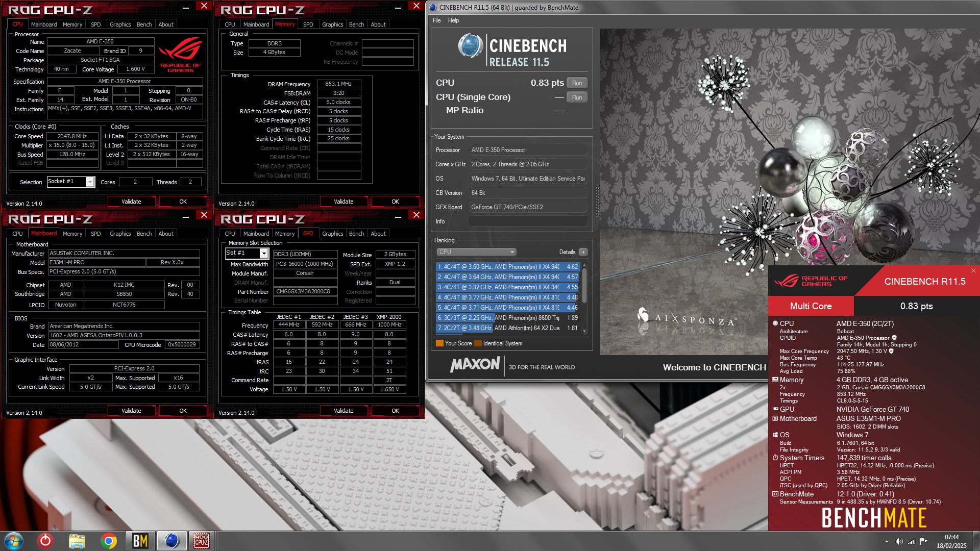Viewport: 980px width, 551px height.
Task: Click the Identical System legend swatch
Action: point(478,343)
